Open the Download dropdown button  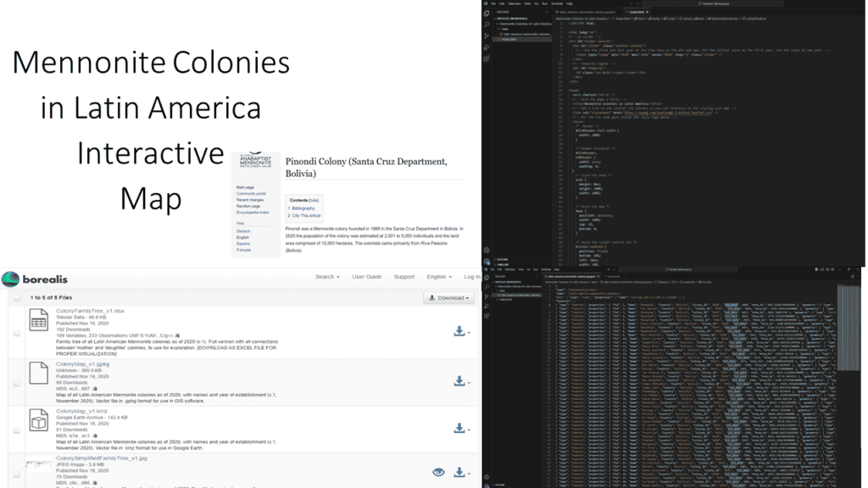tap(448, 298)
